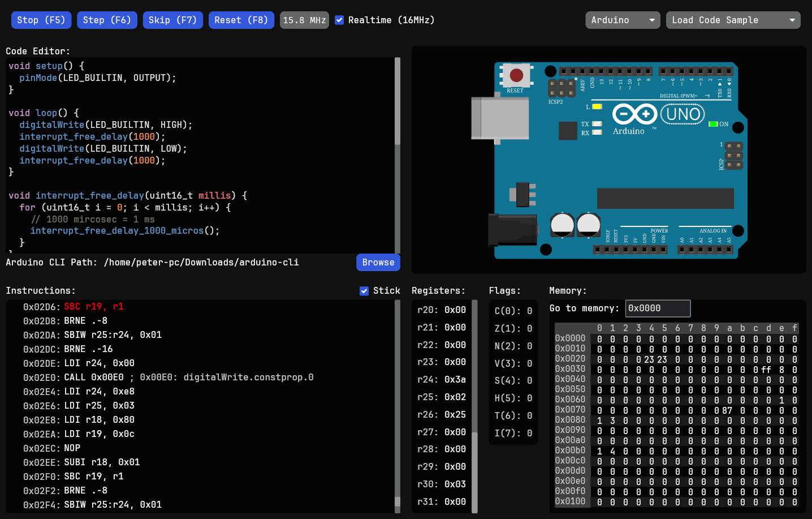The width and height of the screenshot is (812, 519).
Task: Click the left capacitor on the board
Action: 563,225
